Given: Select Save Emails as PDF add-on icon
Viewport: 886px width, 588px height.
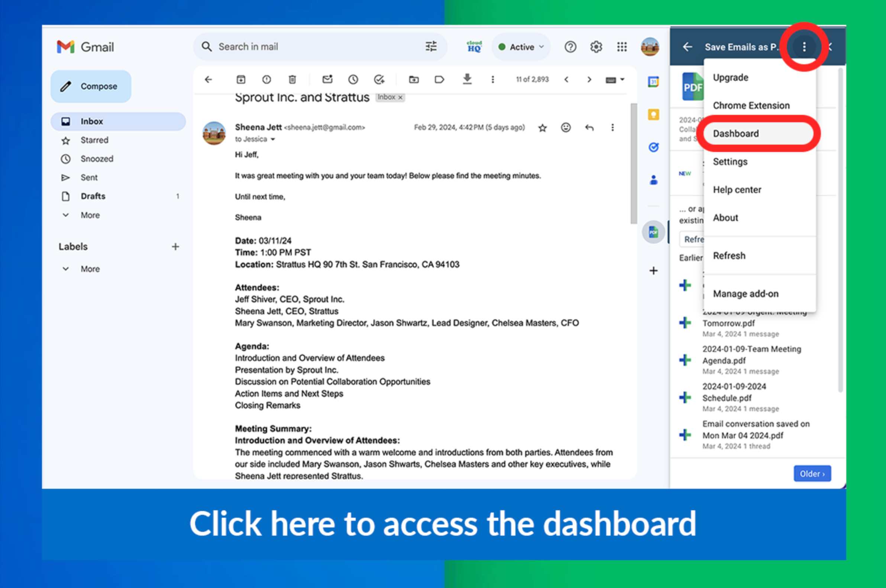Looking at the screenshot, I should tap(653, 232).
